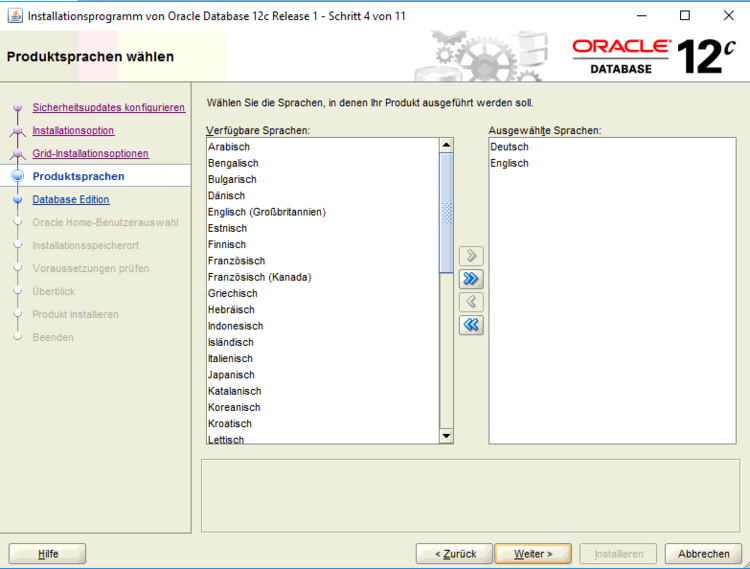
Task: Close the Oracle installer window
Action: pyautogui.click(x=728, y=16)
